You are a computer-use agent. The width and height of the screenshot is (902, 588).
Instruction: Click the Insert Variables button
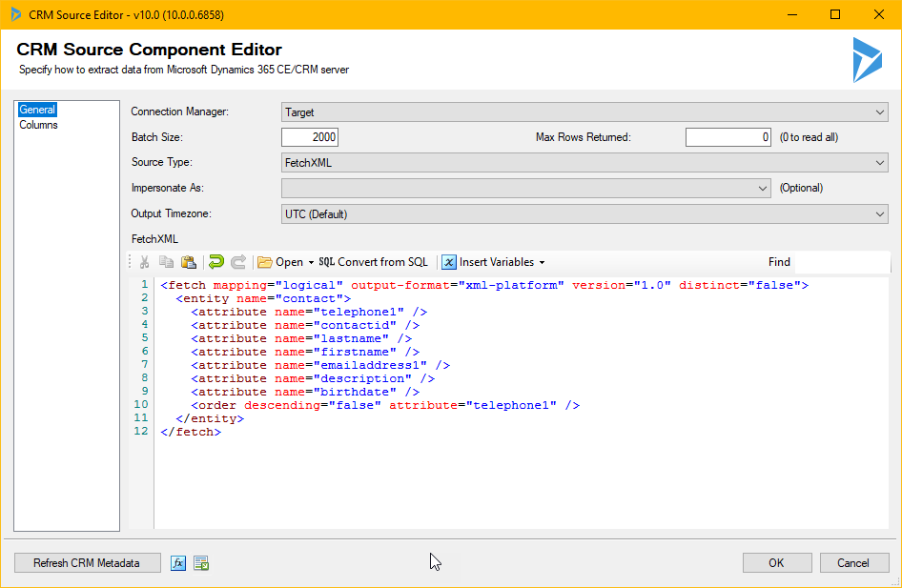click(488, 262)
